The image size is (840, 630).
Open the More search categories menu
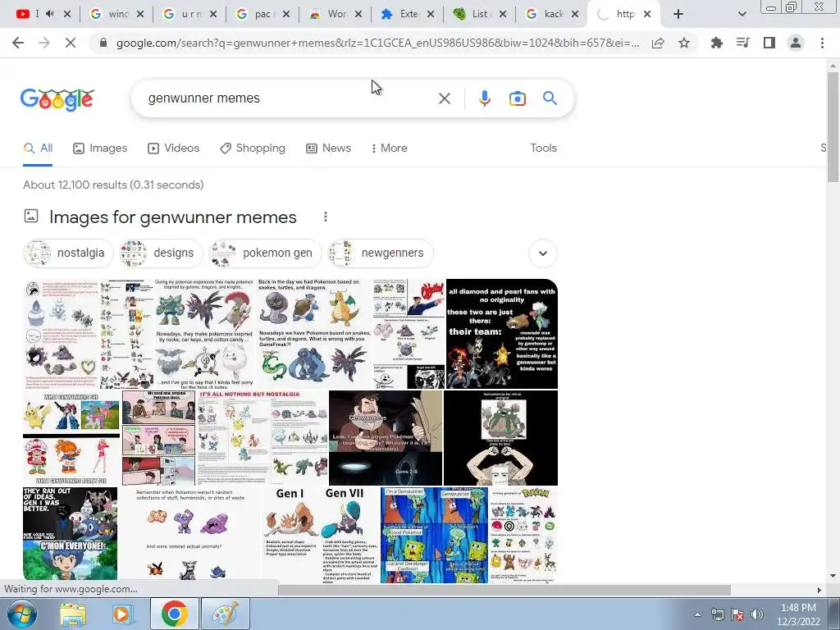[390, 148]
